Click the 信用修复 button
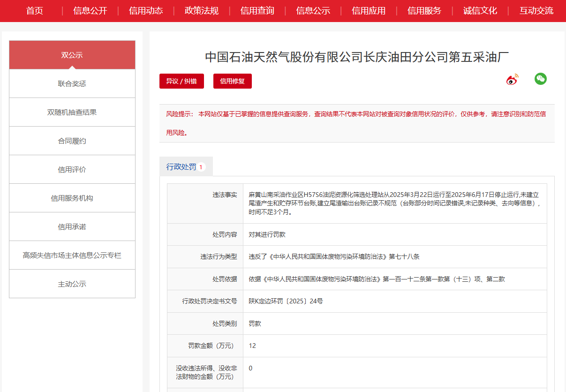This screenshot has width=566, height=392. [233, 81]
